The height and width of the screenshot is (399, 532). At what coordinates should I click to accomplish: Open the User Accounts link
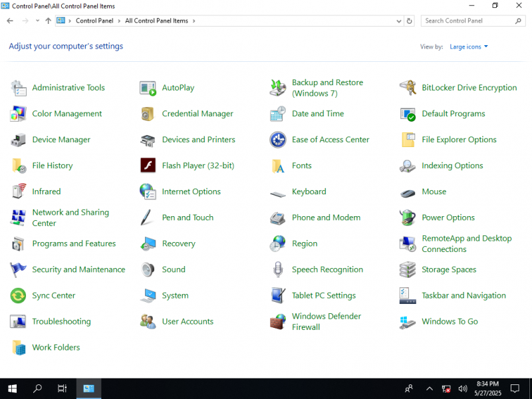[x=188, y=322]
